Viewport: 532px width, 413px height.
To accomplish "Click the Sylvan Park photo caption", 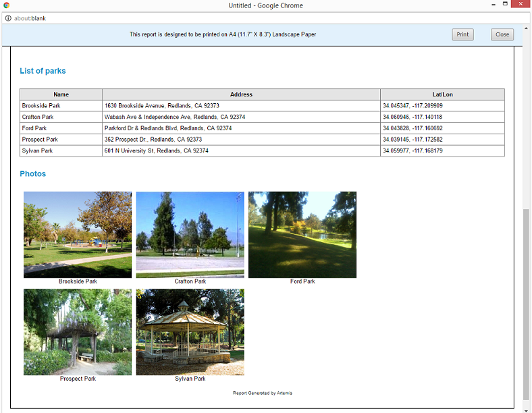I will pos(190,379).
